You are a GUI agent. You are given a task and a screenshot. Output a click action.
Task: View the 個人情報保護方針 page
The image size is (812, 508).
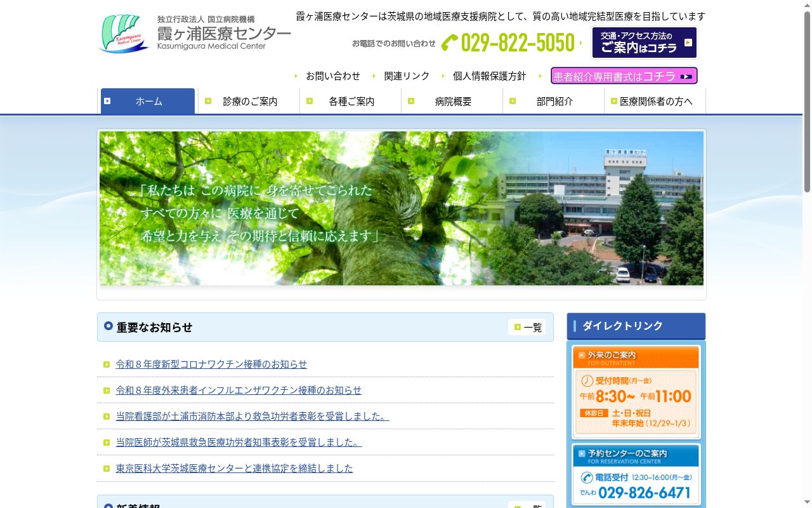489,76
